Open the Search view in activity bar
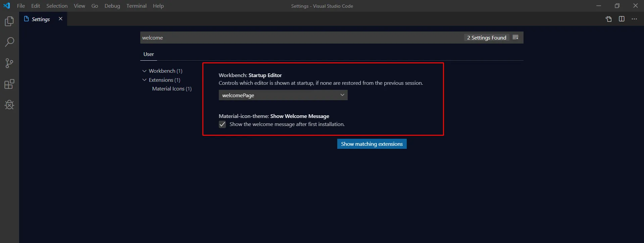The height and width of the screenshot is (243, 644). point(9,42)
